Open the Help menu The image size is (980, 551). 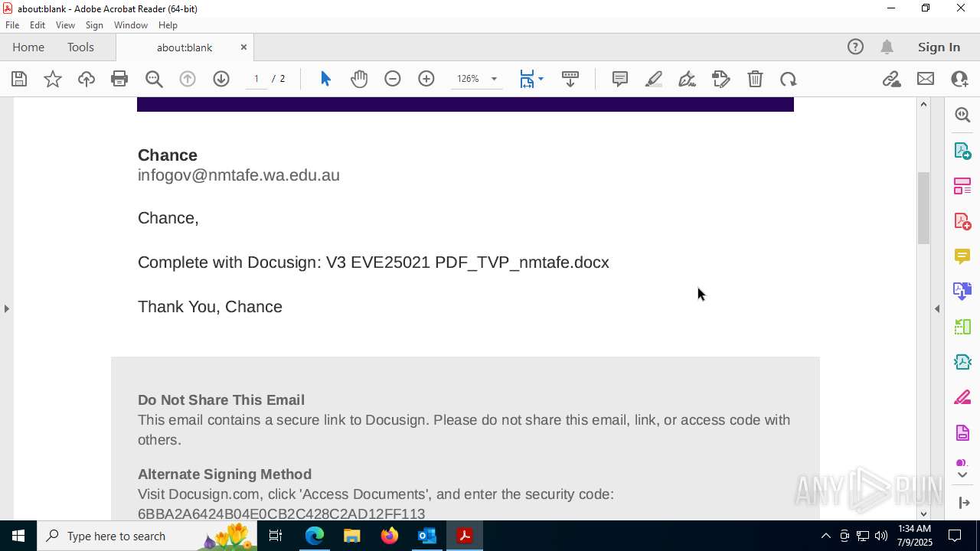tap(168, 25)
